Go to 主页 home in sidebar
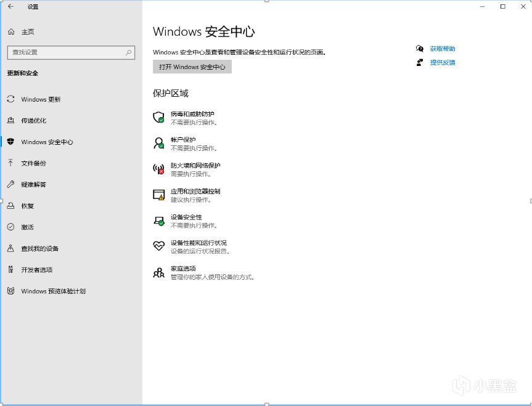The height and width of the screenshot is (406, 532). (x=28, y=31)
